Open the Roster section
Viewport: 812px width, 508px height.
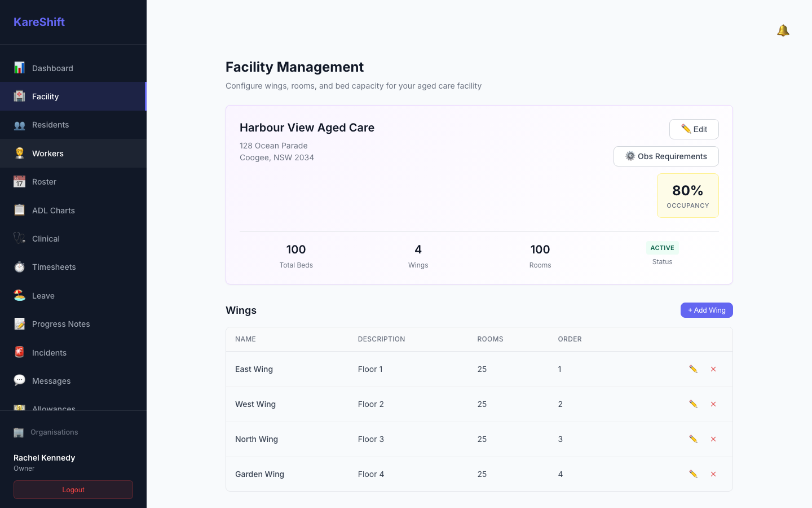coord(73,182)
